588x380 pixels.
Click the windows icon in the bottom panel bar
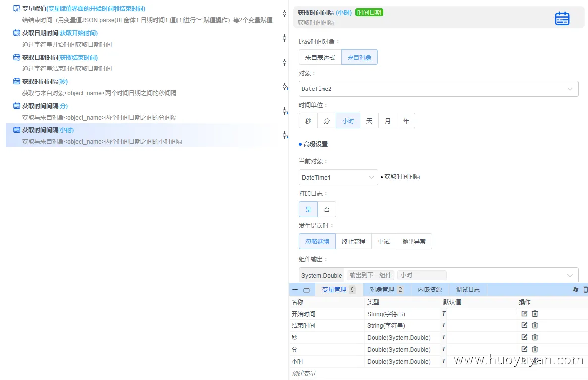576,290
